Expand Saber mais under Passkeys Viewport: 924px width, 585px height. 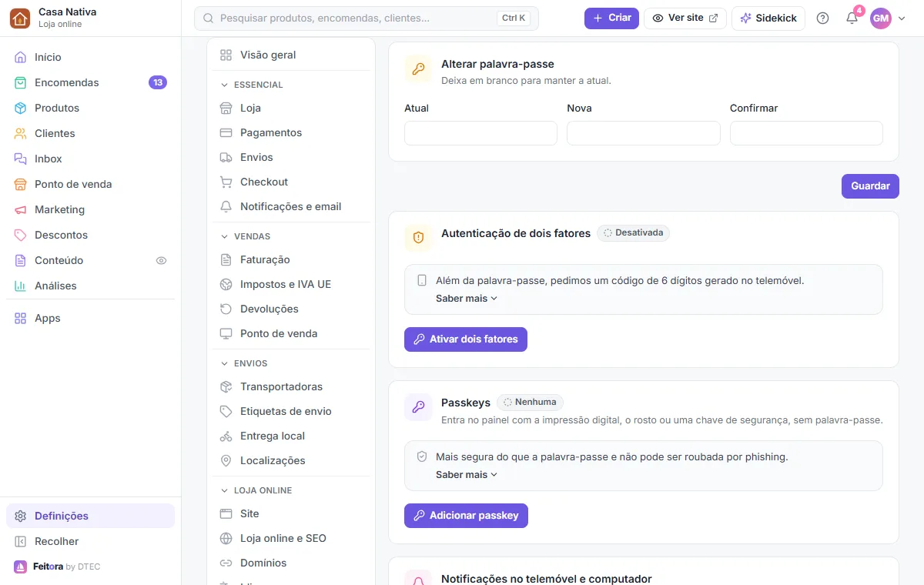(467, 475)
